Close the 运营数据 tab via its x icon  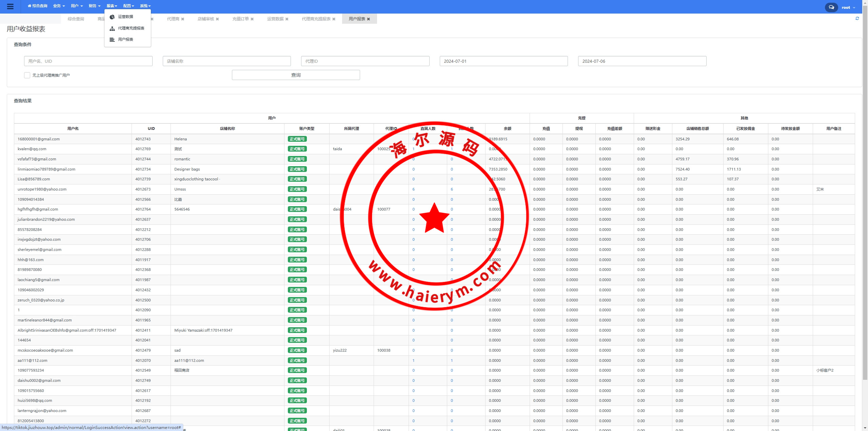287,19
